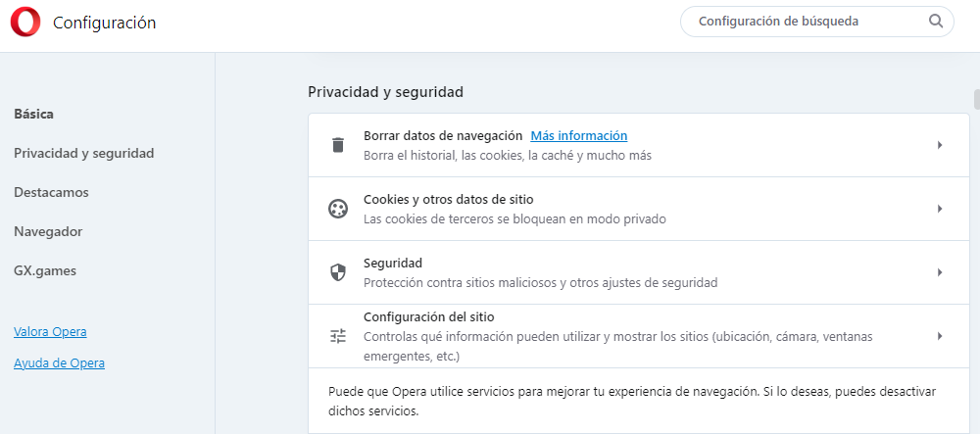Open the Valora Opera link
The width and height of the screenshot is (980, 434).
coord(50,331)
